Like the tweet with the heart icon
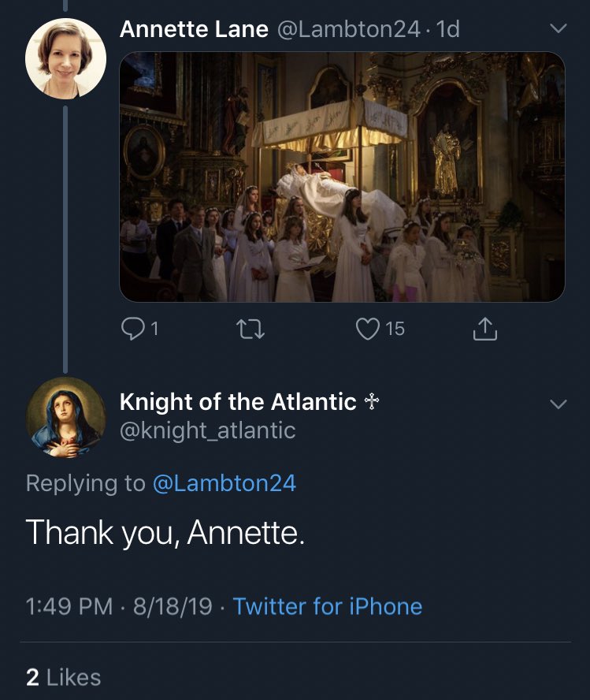Image resolution: width=590 pixels, height=700 pixels. (368, 329)
